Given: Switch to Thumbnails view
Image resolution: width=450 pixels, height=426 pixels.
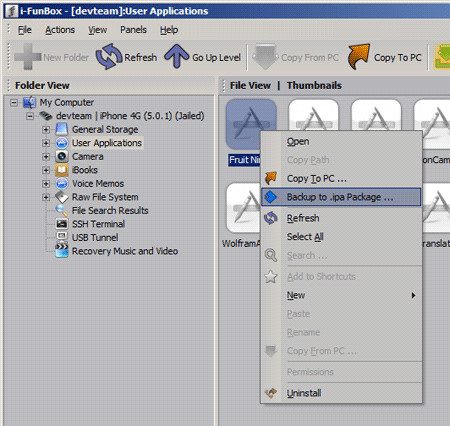Looking at the screenshot, I should click(314, 85).
